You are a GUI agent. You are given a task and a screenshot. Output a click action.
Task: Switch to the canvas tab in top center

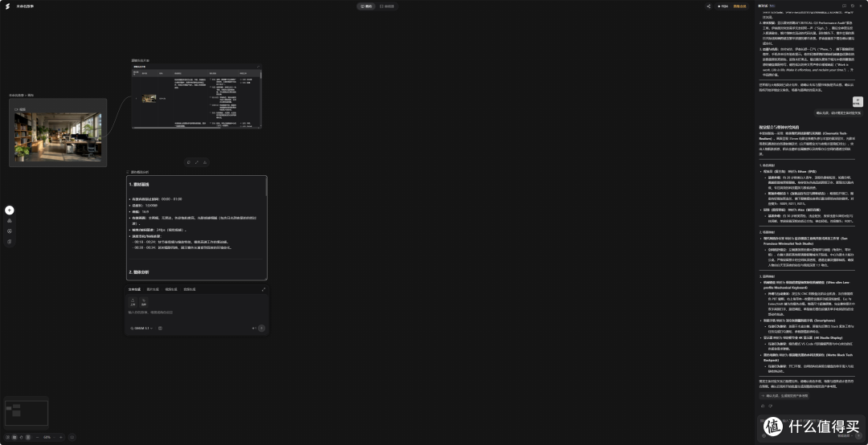[x=366, y=6]
